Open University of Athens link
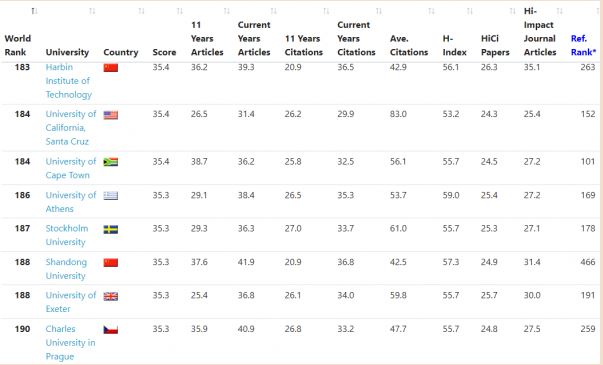 click(71, 202)
